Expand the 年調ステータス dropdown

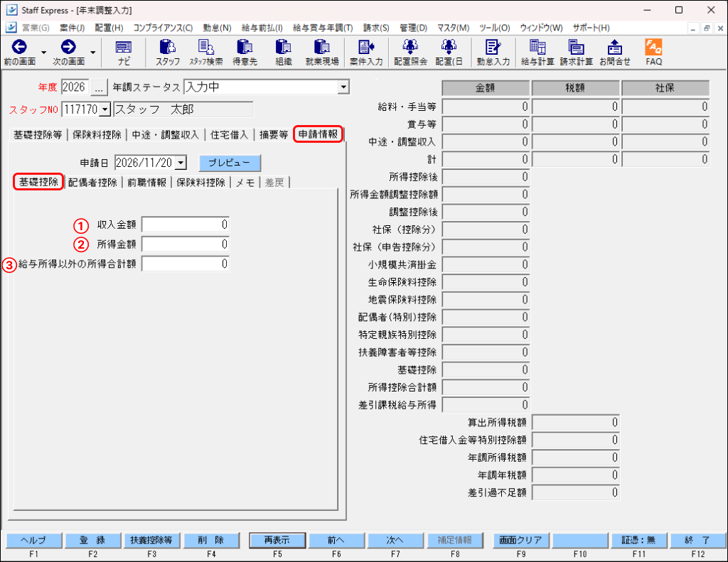point(343,87)
